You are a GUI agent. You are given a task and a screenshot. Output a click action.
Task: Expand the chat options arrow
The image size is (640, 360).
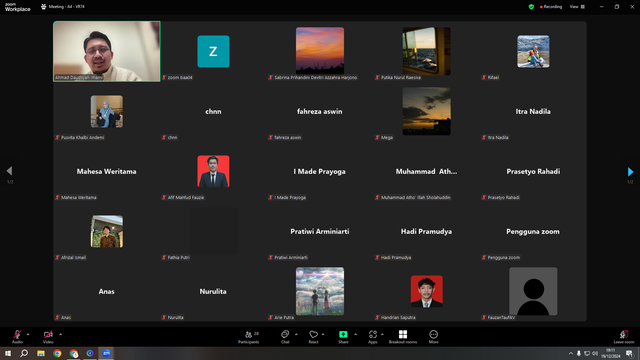tap(296, 334)
